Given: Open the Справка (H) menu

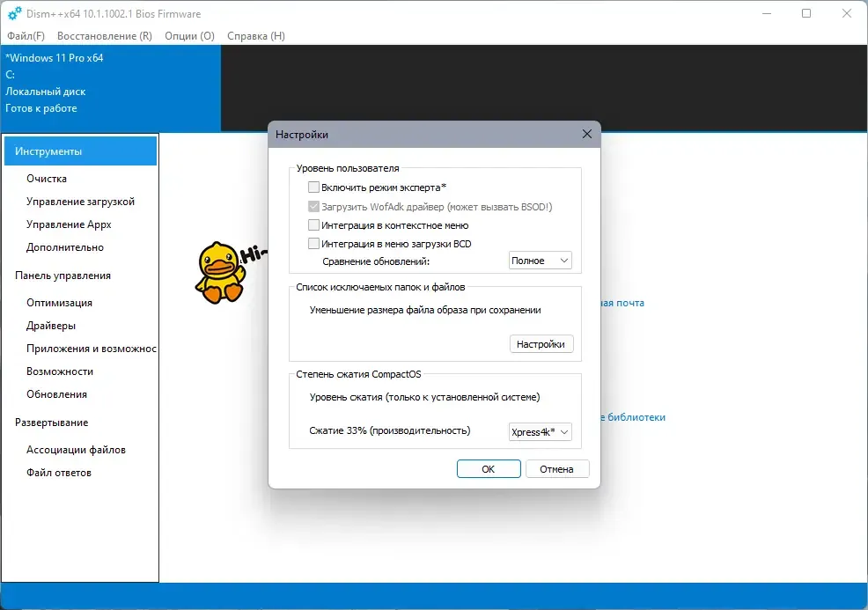Looking at the screenshot, I should [x=256, y=36].
